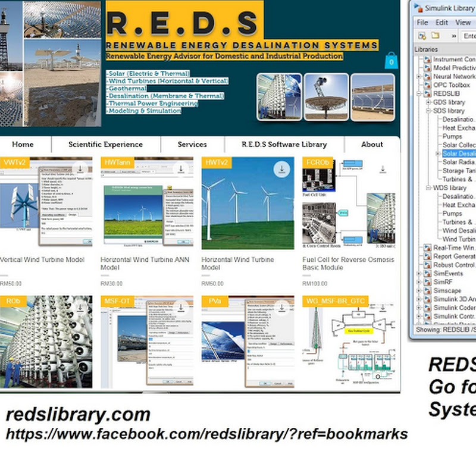Click open folder icon in Simulink toolbar
The width and height of the screenshot is (476, 476).
(x=436, y=36)
